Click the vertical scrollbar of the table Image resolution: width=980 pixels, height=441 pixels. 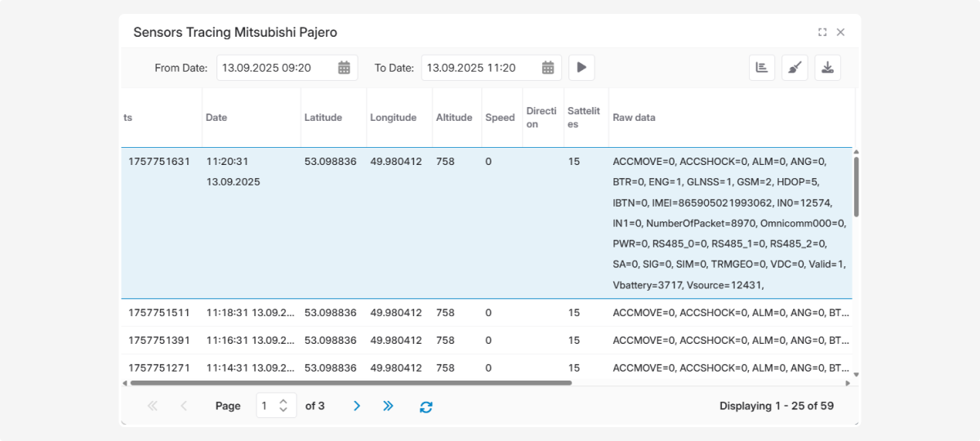856,188
